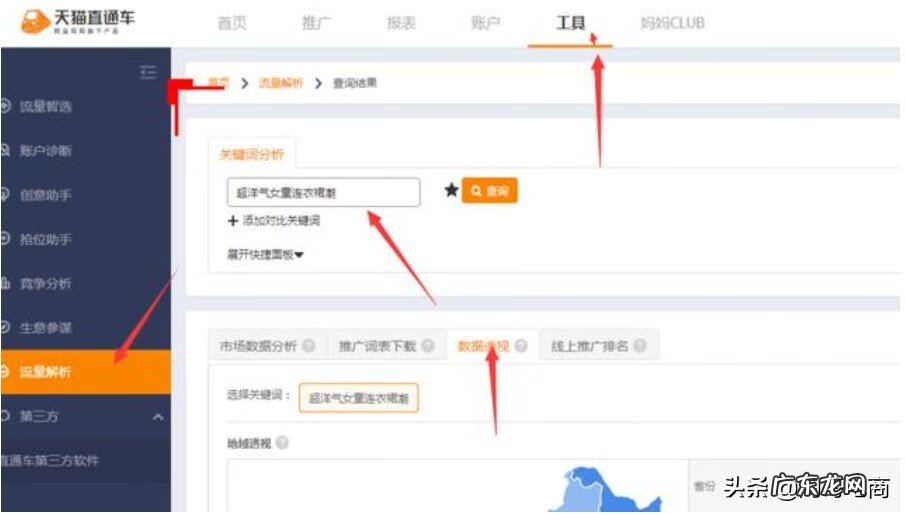Click the 账户诊断 sidebar icon
The image size is (905, 514).
point(5,151)
